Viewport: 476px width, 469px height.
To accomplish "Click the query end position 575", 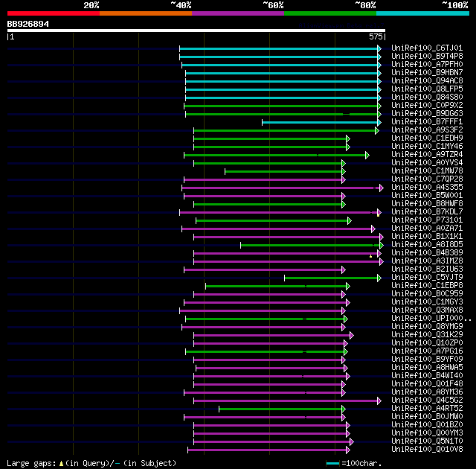I will (x=376, y=36).
